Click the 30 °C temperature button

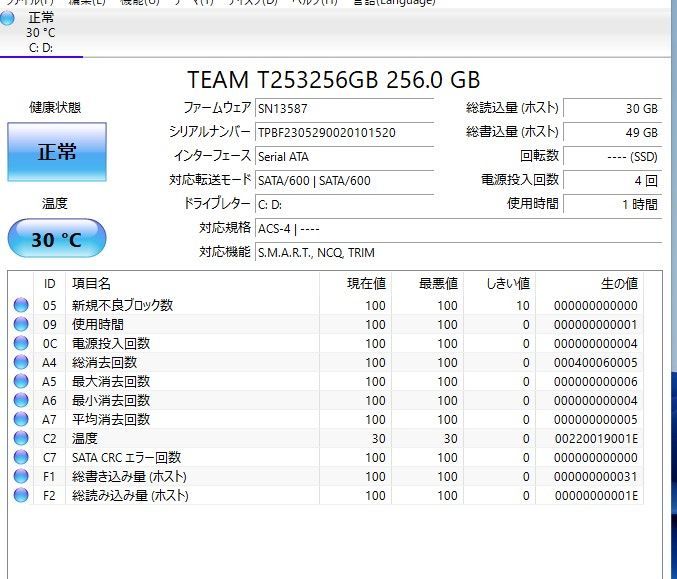pos(57,239)
